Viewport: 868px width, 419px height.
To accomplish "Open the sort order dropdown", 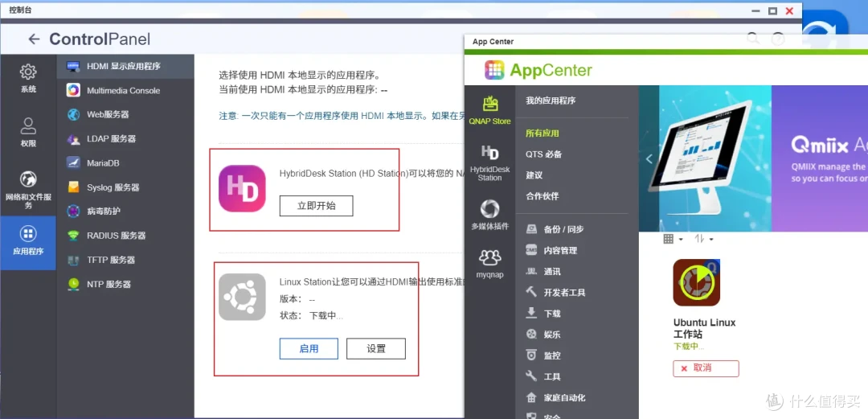I will tap(703, 239).
